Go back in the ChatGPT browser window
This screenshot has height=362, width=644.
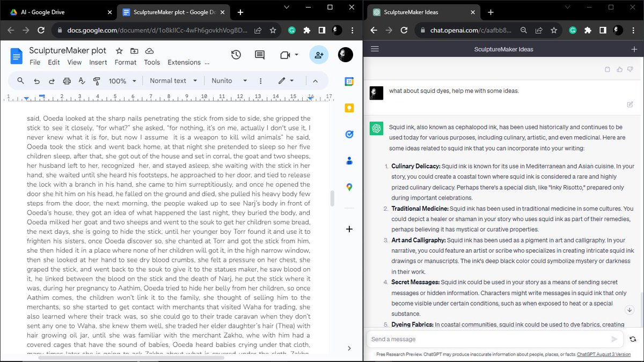tap(374, 31)
